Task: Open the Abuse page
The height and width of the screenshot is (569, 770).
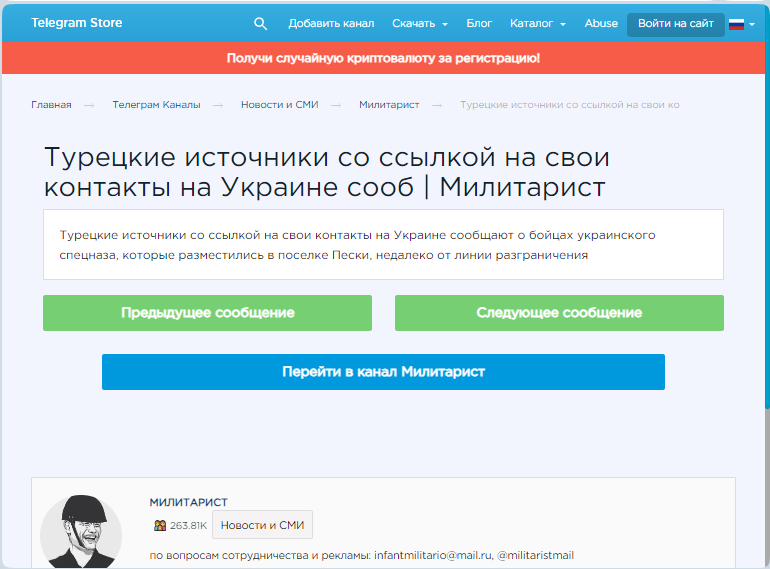Action: click(x=601, y=24)
